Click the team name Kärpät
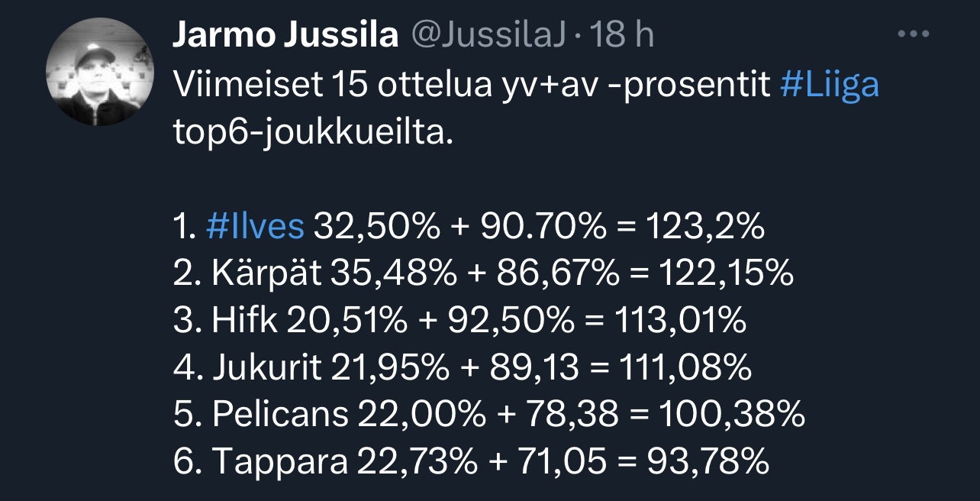 (269, 274)
